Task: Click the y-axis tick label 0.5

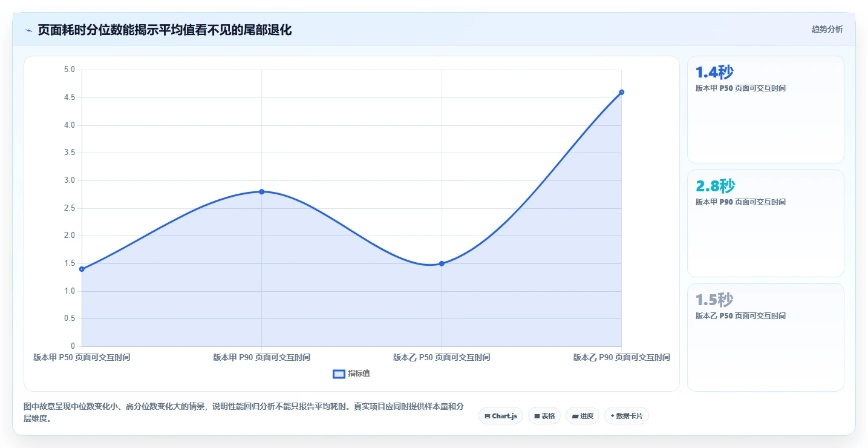Action: [69, 318]
